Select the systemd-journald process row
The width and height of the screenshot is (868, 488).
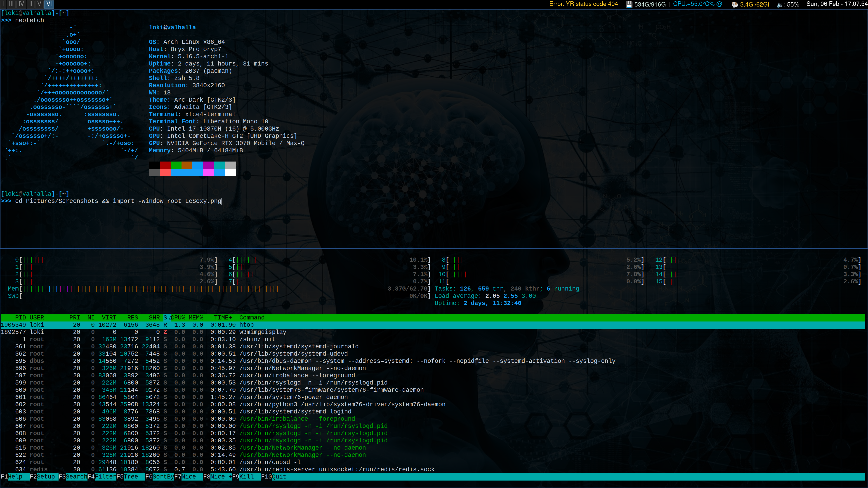(x=433, y=347)
